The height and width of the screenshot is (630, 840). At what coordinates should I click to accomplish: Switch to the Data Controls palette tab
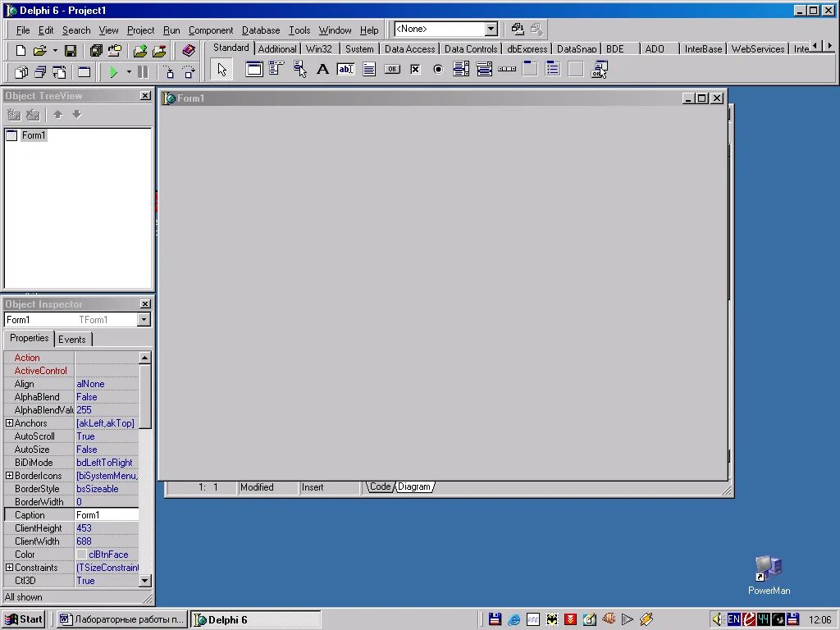(470, 48)
